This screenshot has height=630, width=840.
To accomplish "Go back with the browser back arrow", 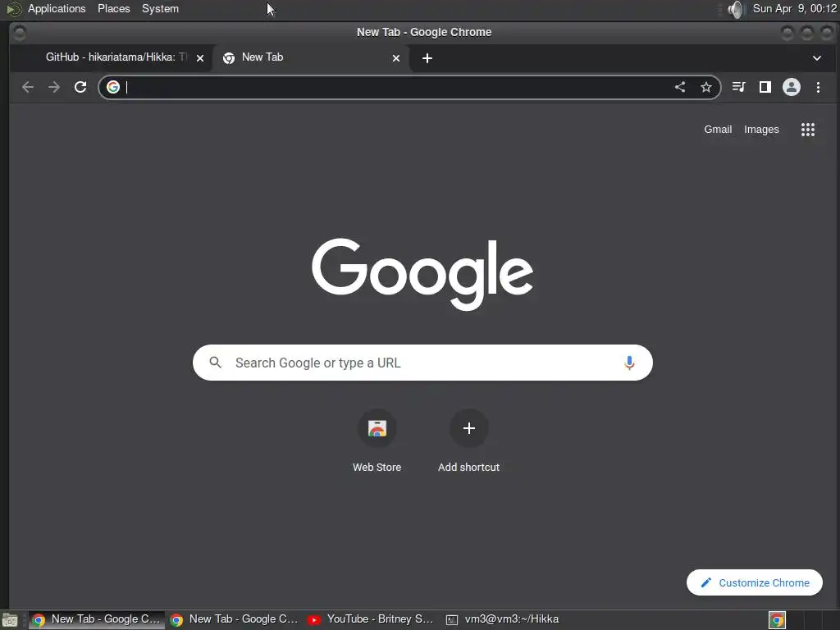I will [x=28, y=87].
